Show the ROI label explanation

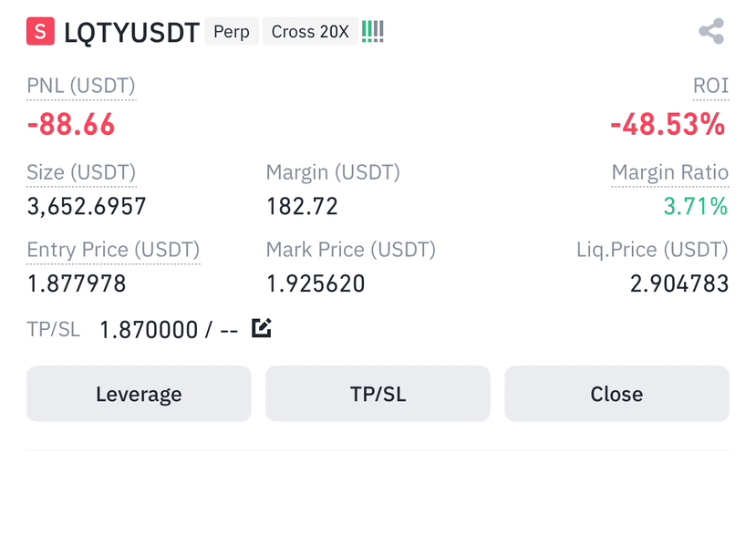click(710, 86)
